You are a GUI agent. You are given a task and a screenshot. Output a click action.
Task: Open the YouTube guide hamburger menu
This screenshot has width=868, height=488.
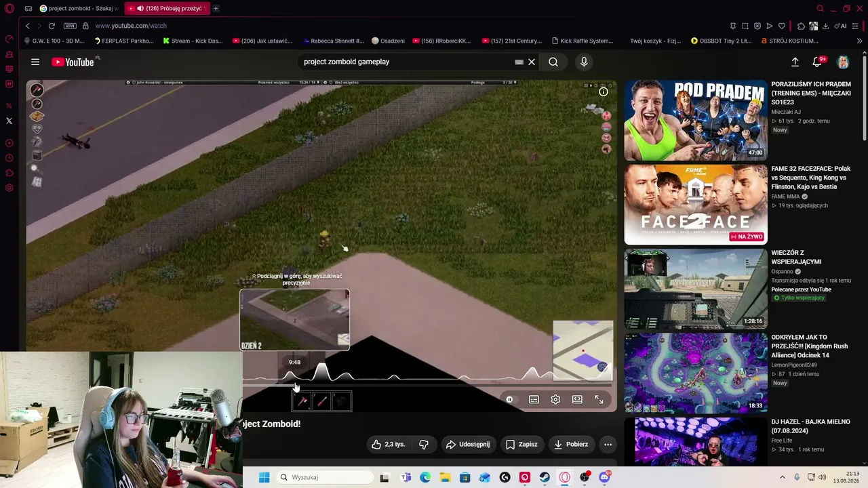tap(35, 62)
